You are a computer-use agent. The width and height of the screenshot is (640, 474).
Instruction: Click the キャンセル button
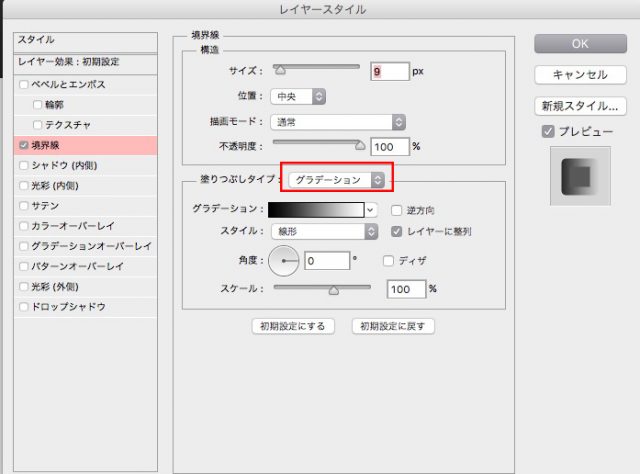pos(580,74)
